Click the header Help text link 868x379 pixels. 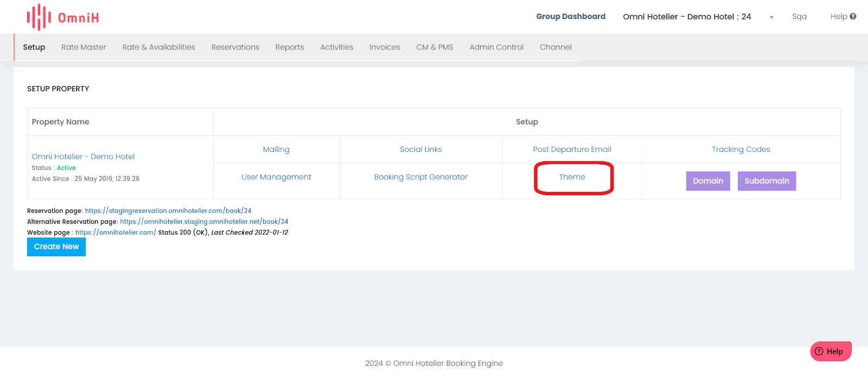pyautogui.click(x=839, y=16)
